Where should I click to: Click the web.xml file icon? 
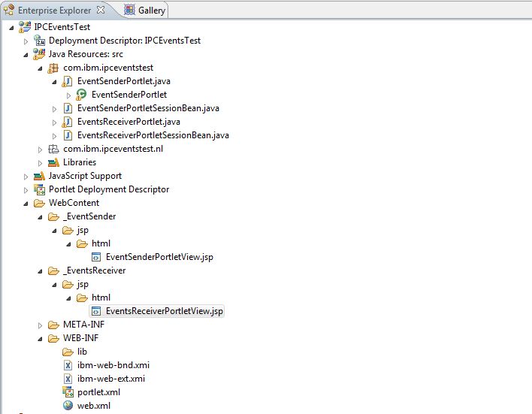pos(68,406)
